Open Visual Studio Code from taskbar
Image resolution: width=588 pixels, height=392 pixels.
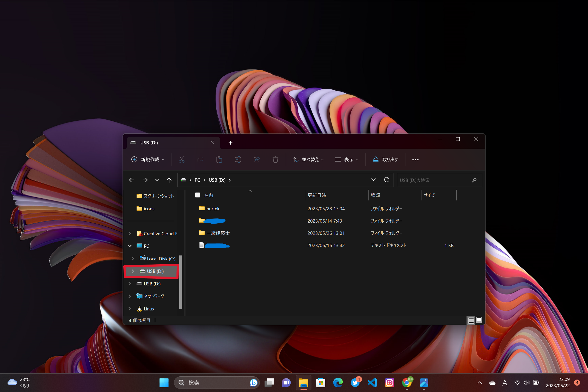372,383
